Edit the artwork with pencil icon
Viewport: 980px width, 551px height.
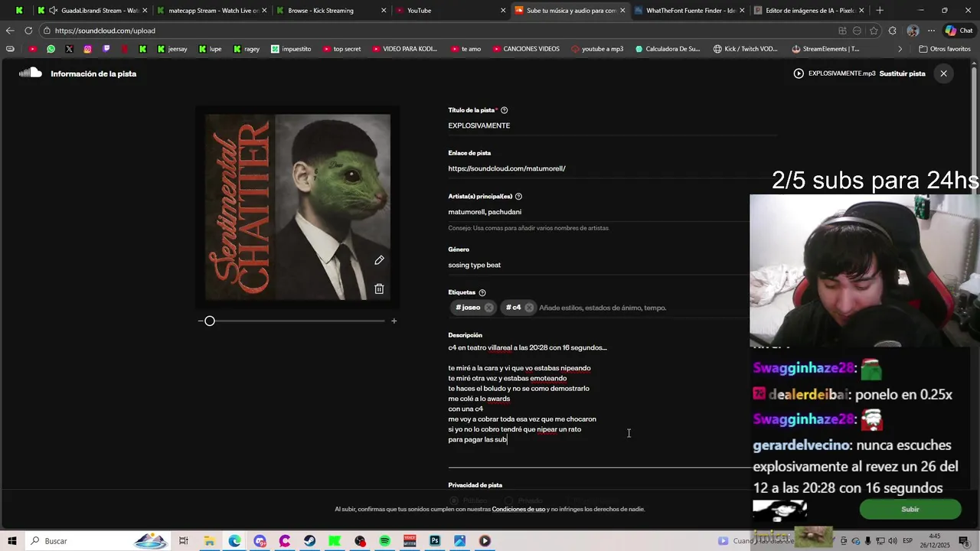tap(379, 260)
